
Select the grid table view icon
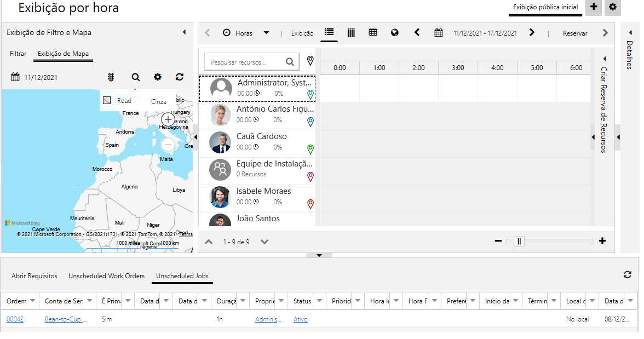(373, 32)
